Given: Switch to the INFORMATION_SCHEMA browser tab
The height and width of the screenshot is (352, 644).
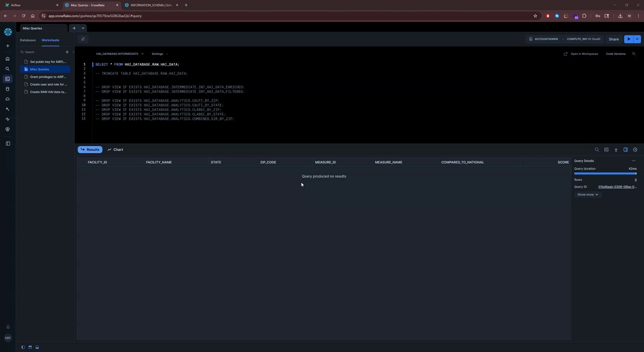Looking at the screenshot, I should [151, 5].
